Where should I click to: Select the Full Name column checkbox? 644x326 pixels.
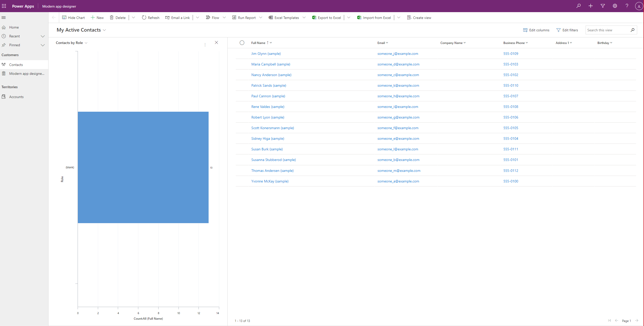click(242, 42)
